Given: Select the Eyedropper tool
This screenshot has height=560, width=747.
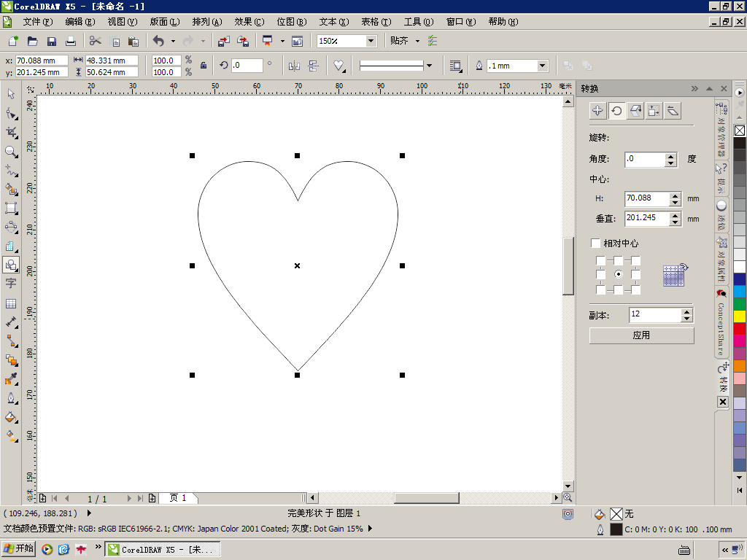Looking at the screenshot, I should (11, 379).
